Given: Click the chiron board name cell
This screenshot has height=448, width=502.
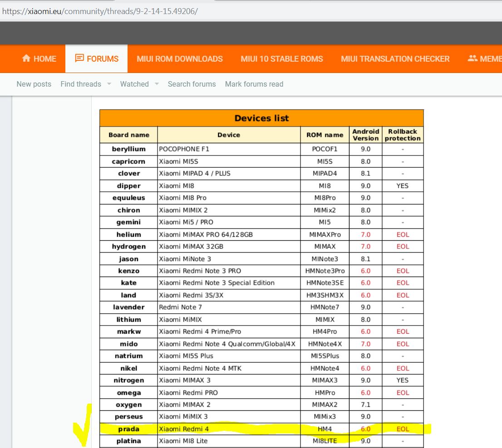Looking at the screenshot, I should pos(129,210).
